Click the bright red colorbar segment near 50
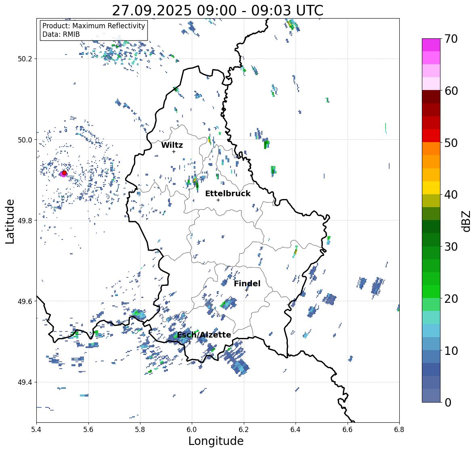 click(431, 136)
